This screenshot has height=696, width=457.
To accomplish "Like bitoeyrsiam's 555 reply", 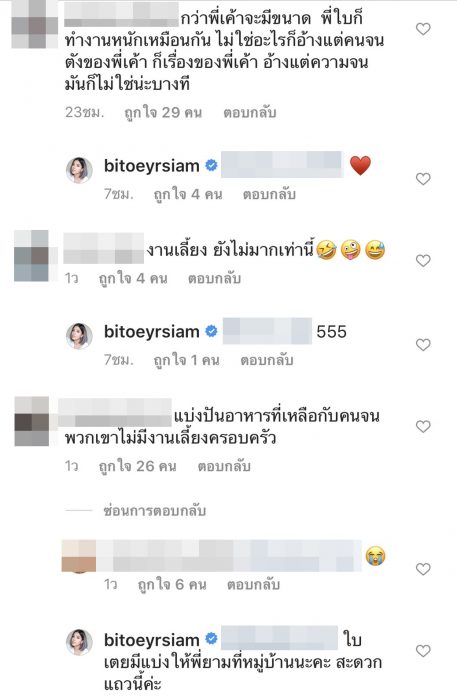I will pos(423,344).
